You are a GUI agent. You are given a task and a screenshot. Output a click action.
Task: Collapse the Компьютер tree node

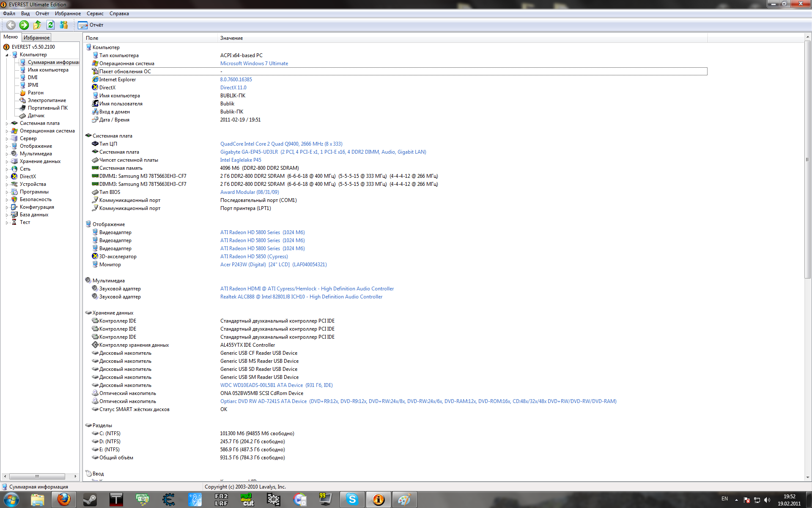click(x=7, y=55)
